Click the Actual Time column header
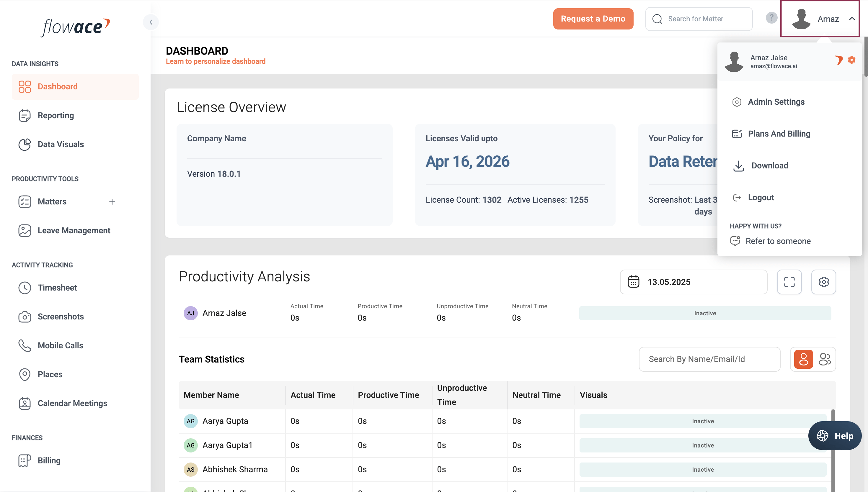868x492 pixels. (x=313, y=395)
